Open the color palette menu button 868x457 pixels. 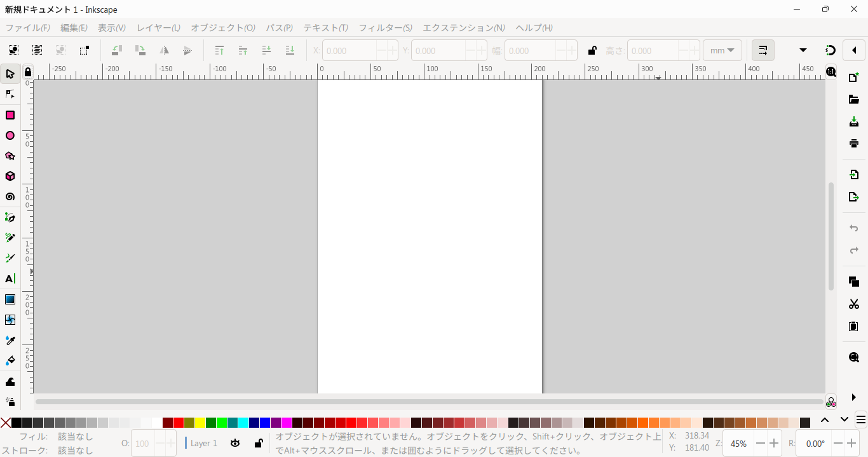(861, 419)
